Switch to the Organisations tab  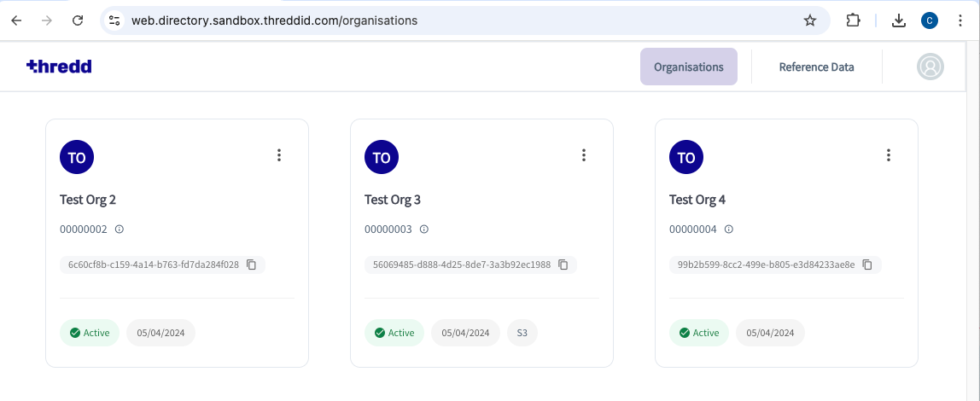[689, 67]
